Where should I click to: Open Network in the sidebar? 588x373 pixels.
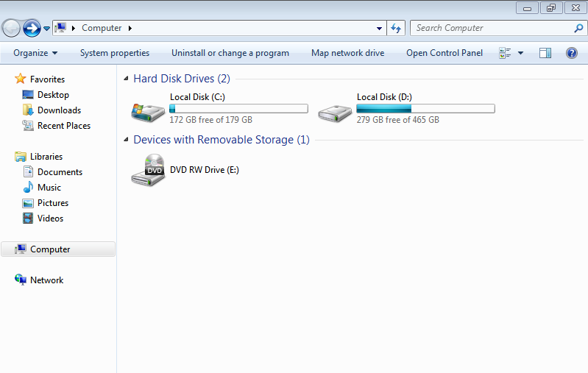tap(47, 280)
